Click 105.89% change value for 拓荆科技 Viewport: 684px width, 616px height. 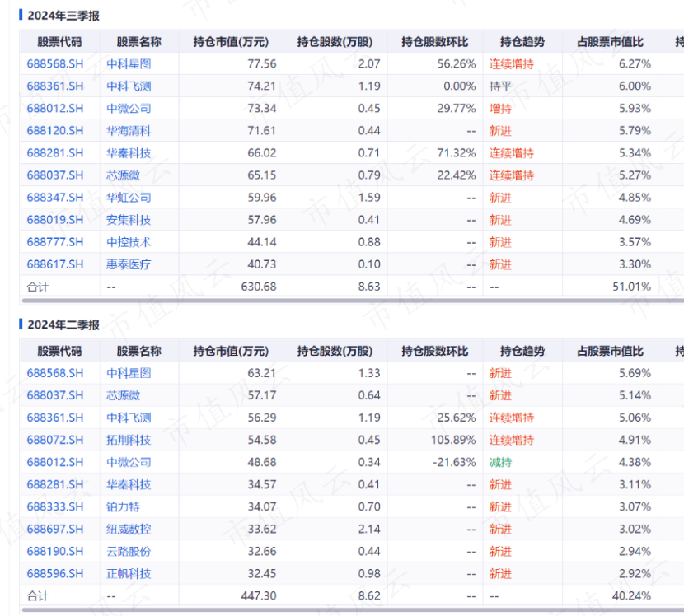pyautogui.click(x=453, y=440)
